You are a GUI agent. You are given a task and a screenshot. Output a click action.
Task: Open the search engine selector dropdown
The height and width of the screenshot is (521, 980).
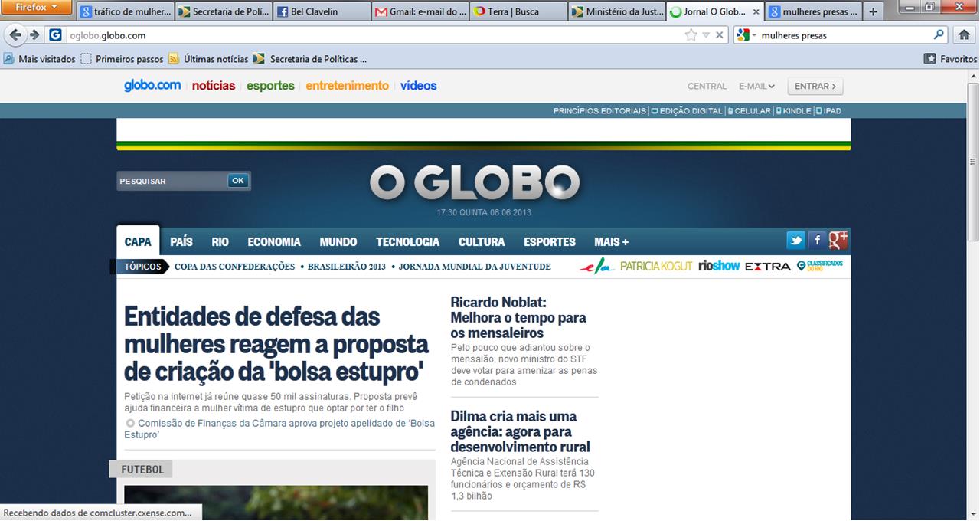click(746, 35)
